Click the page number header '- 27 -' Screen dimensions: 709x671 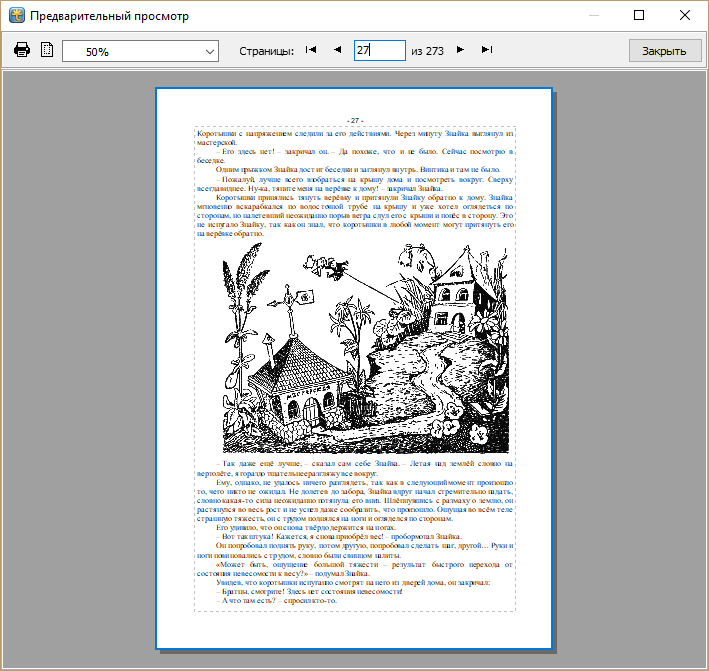tap(354, 120)
